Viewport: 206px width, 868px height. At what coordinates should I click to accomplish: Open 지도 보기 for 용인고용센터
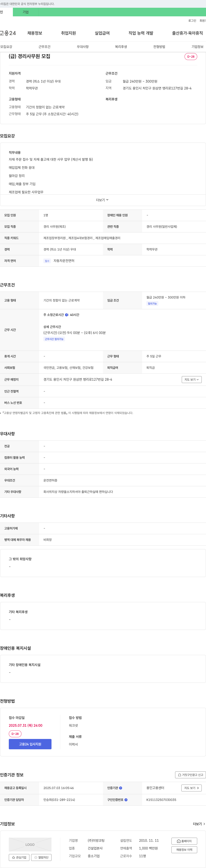192,788
